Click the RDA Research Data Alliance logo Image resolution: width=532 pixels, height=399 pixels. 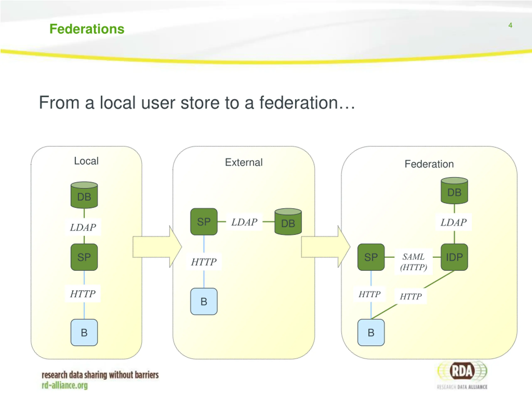(x=462, y=376)
